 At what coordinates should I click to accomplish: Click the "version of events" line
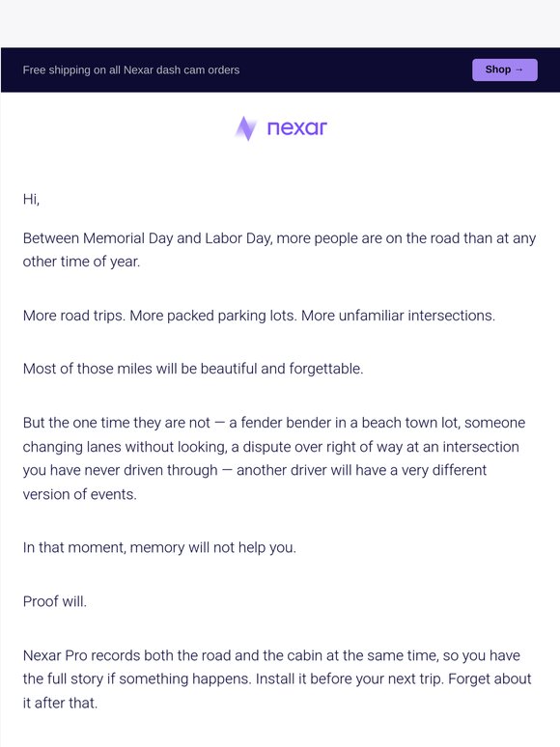click(79, 494)
